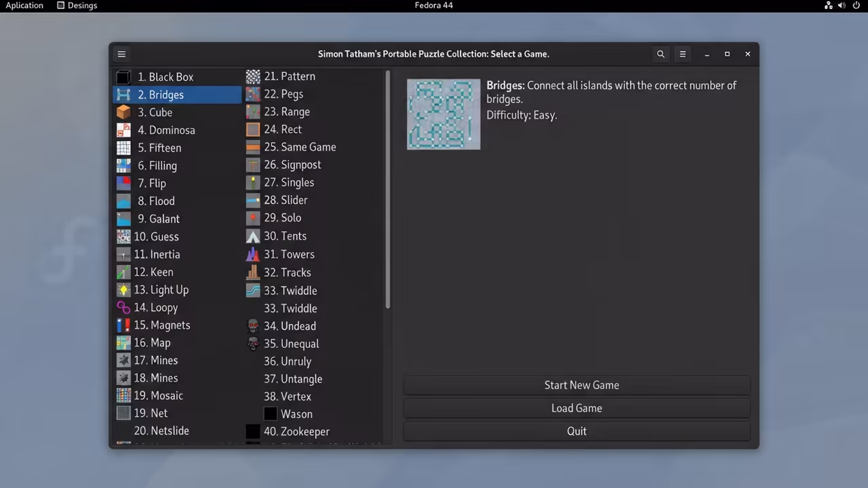
Task: Click the volume icon in system tray
Action: 842,5
